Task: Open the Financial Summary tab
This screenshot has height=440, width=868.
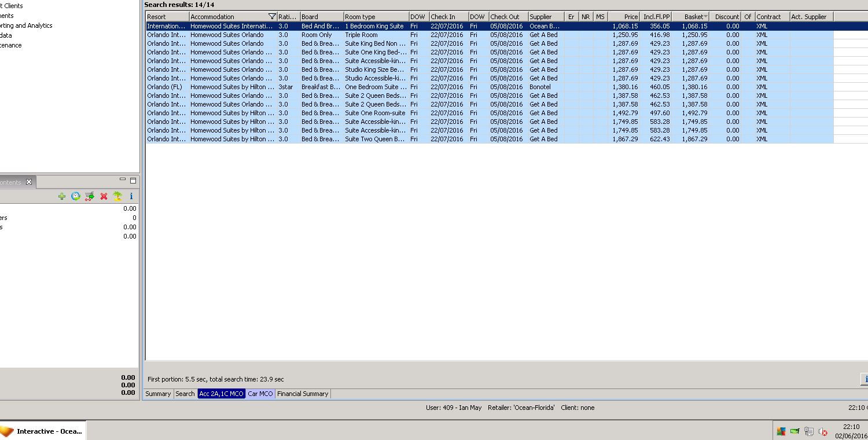Action: point(303,394)
